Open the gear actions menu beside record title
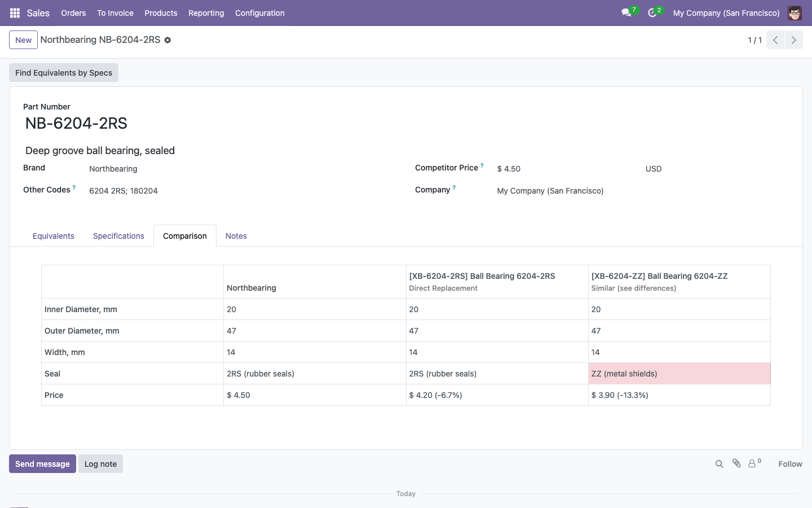The image size is (812, 508). [167, 40]
